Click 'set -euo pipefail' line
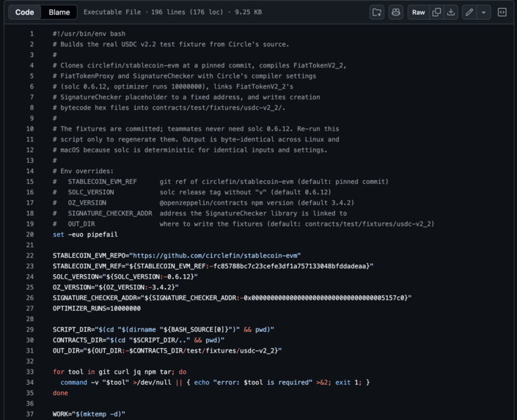Screen dimensions: 517x420 pos(85,235)
